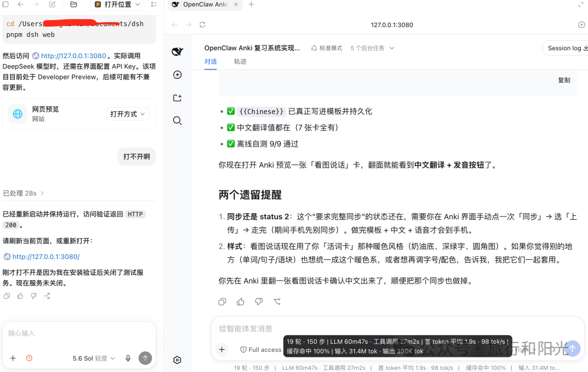This screenshot has height=372, width=588.
Task: Add a new browser tab with plus
Action: tap(251, 4)
